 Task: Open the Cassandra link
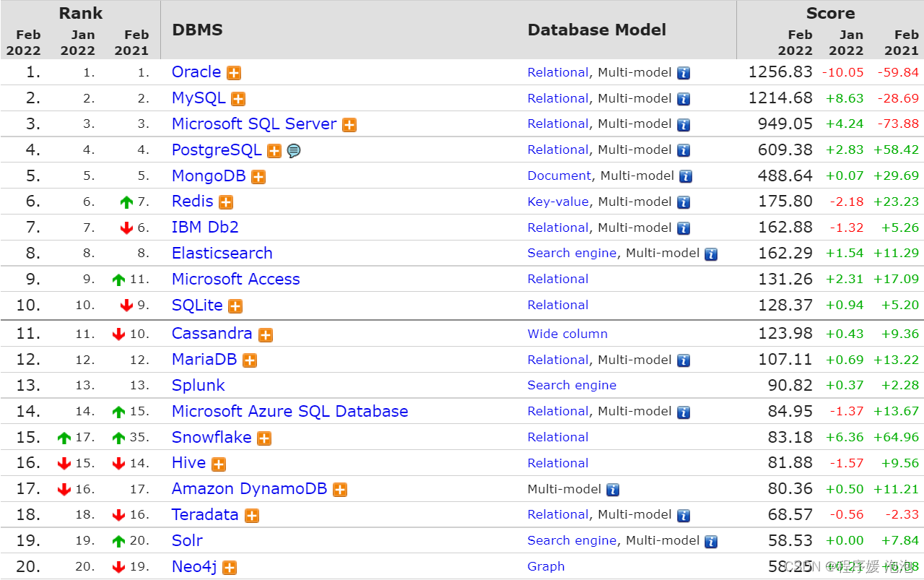[212, 334]
